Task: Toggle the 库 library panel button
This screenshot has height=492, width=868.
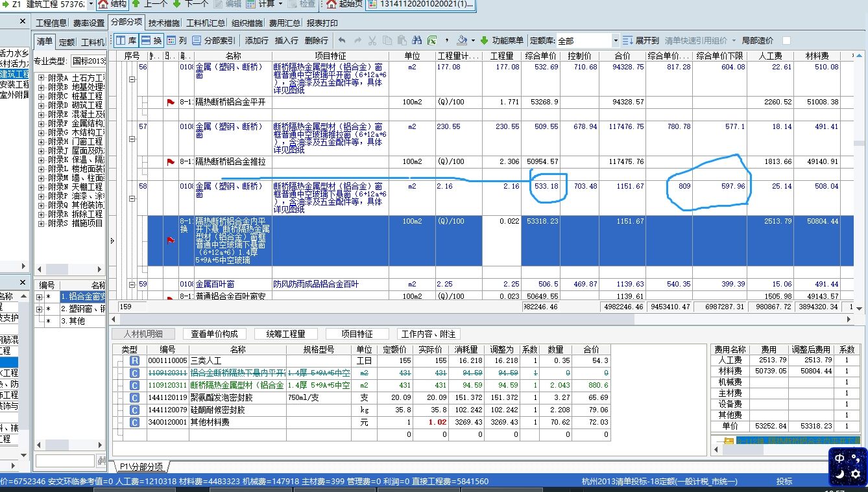Action: 127,40
